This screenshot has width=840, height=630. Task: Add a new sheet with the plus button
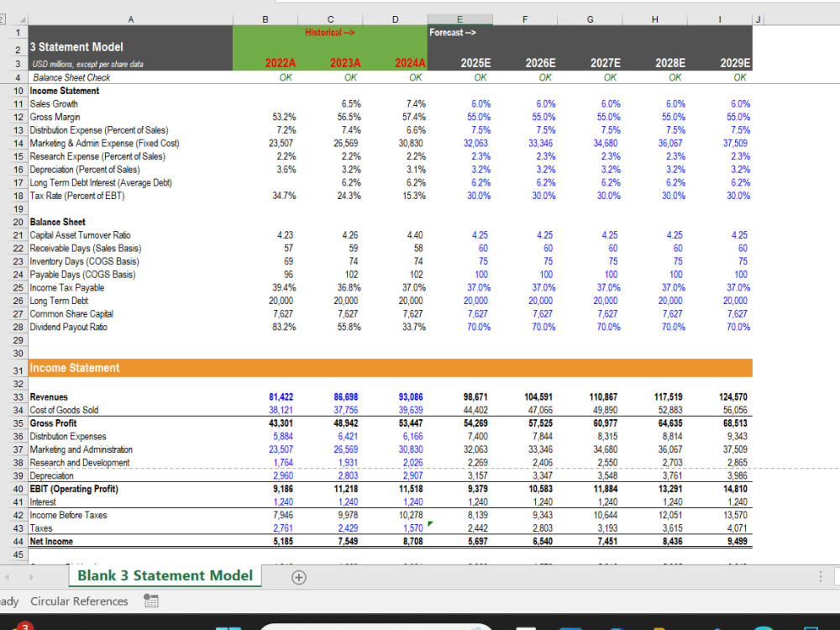coord(299,577)
